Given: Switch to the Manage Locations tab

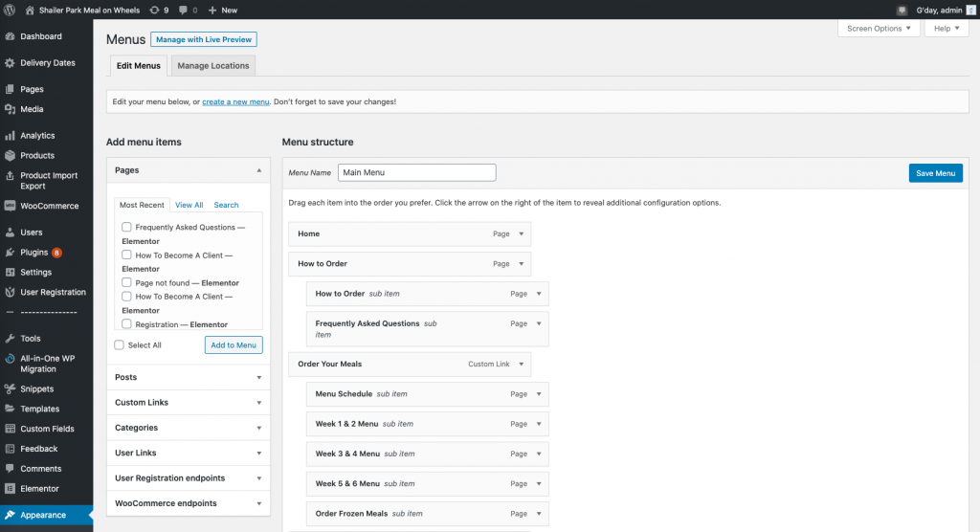Looking at the screenshot, I should (213, 66).
